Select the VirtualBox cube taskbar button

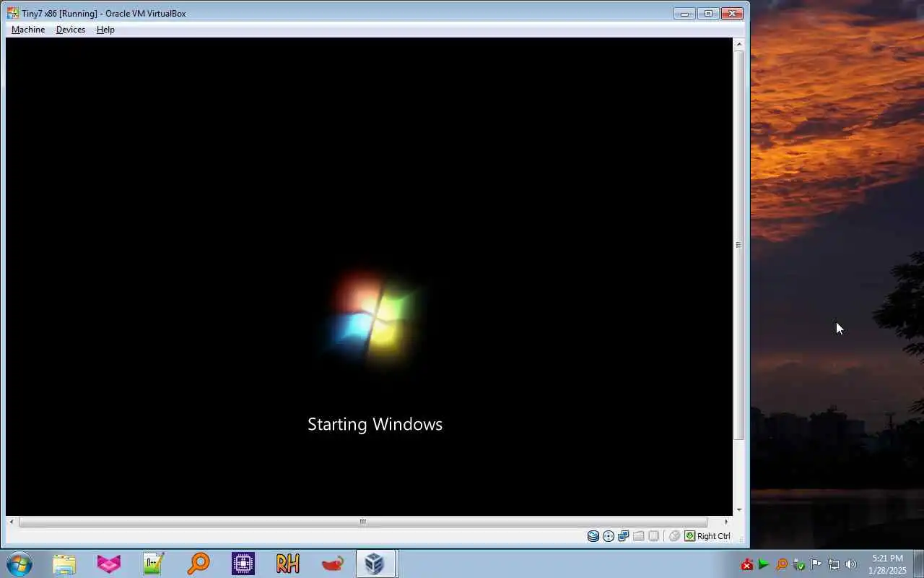coord(375,564)
